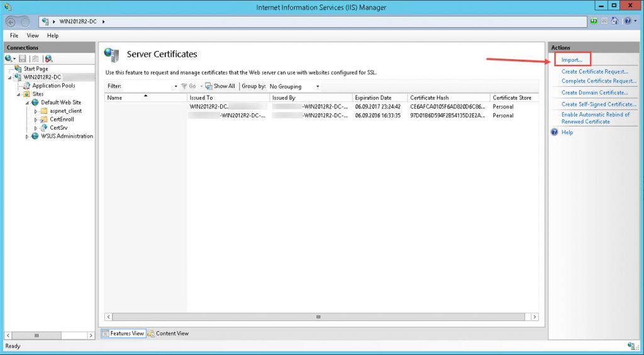Click the status bar icon at bottom right
644x355 pixels.
(x=631, y=346)
